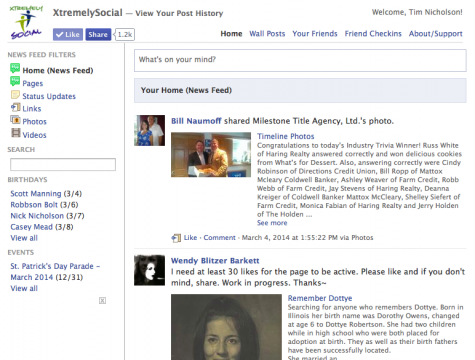Open the Wall Posts menu item
Viewport: 475px width, 360px height.
(267, 34)
